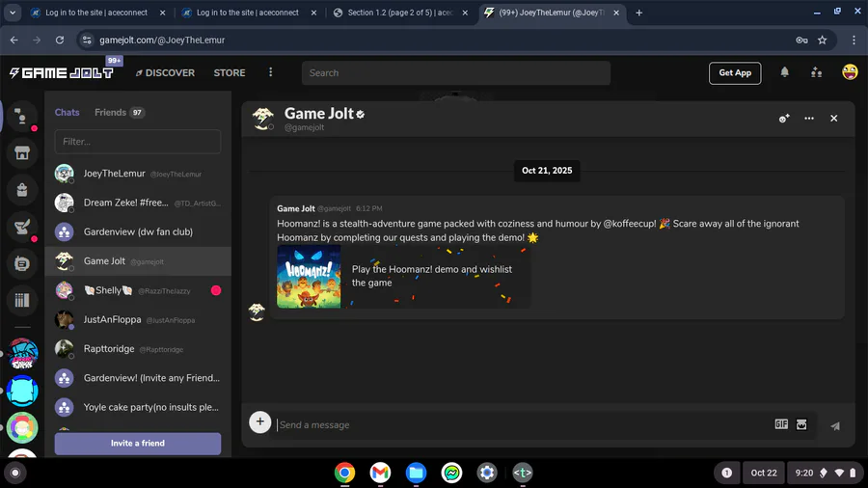Open the notifications bell
868x488 pixels.
pos(784,72)
